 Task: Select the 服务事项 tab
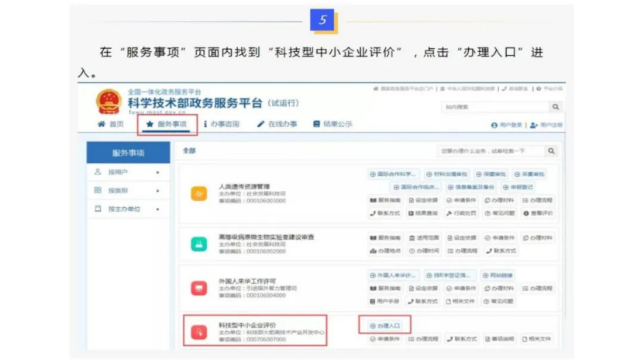167,124
